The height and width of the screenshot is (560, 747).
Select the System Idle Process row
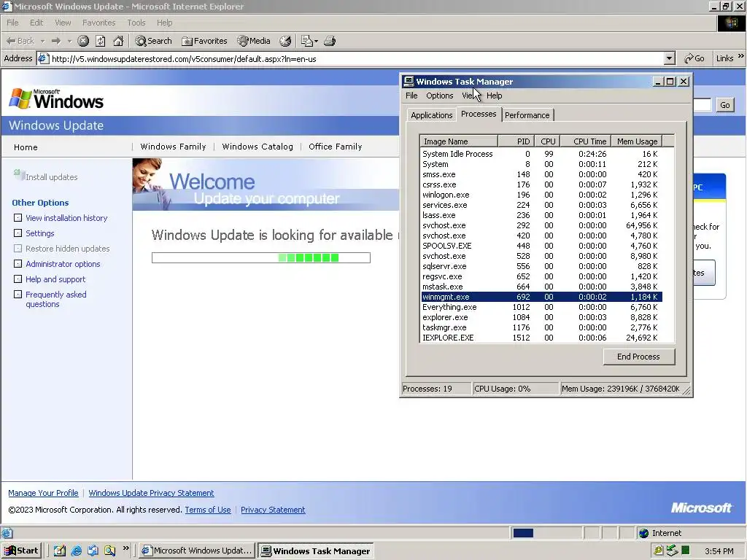pos(541,154)
